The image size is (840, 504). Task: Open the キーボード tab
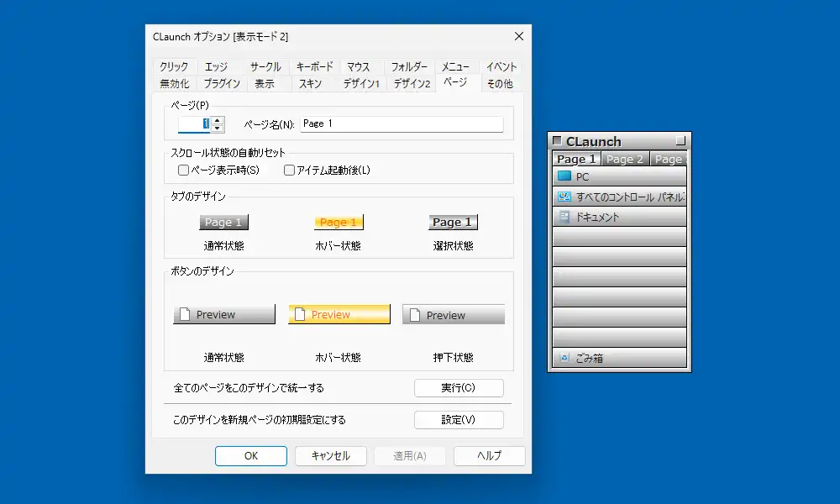point(314,66)
